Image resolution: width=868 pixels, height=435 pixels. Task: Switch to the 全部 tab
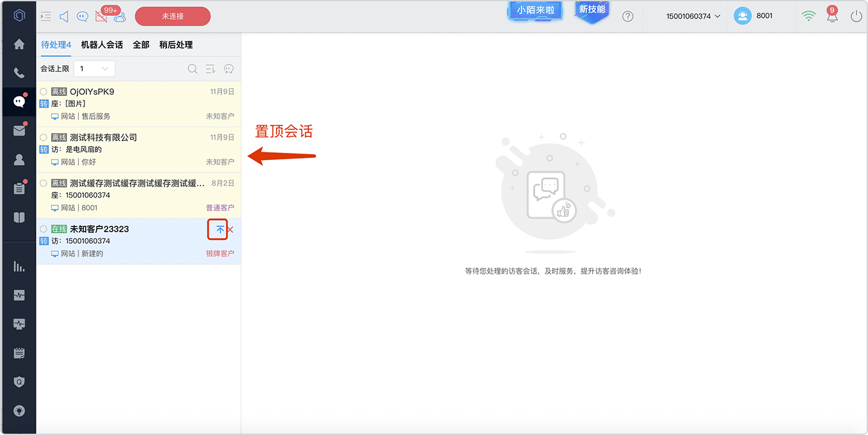[x=141, y=45]
